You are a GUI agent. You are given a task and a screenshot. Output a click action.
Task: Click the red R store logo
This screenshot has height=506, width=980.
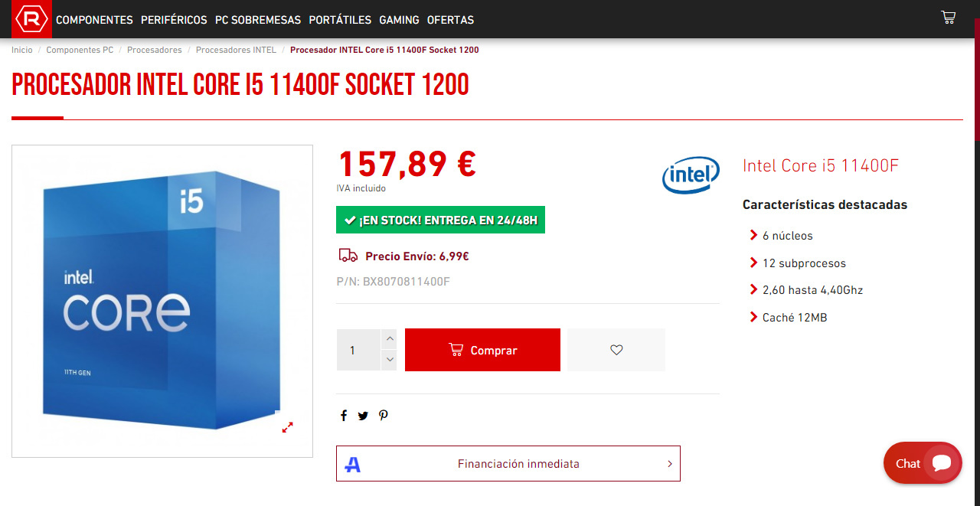point(31,19)
